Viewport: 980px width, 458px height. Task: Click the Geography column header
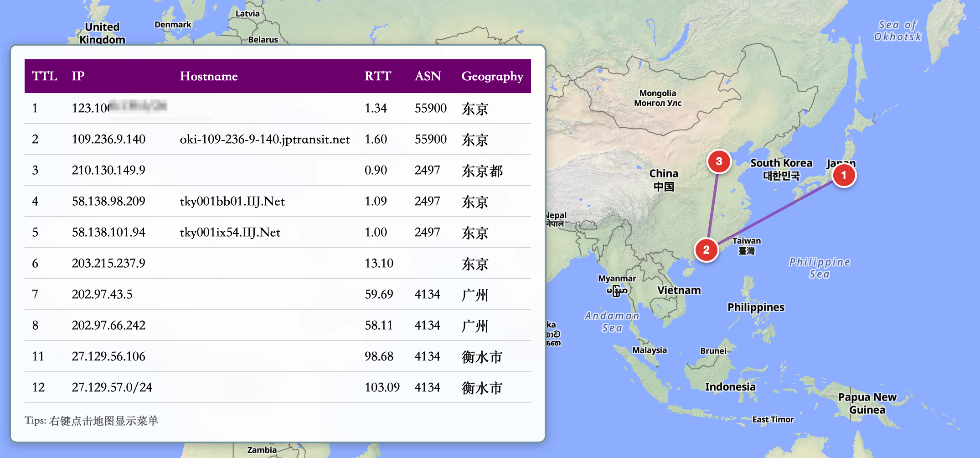pyautogui.click(x=492, y=76)
